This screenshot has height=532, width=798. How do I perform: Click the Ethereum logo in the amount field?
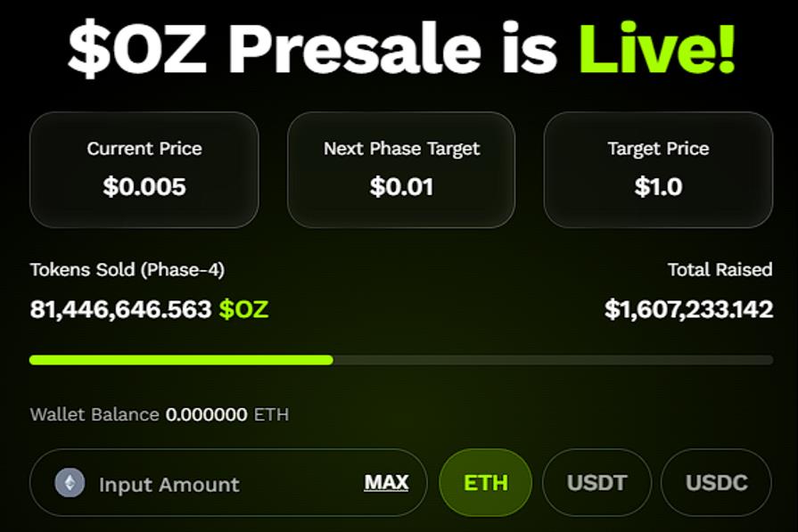tap(70, 484)
